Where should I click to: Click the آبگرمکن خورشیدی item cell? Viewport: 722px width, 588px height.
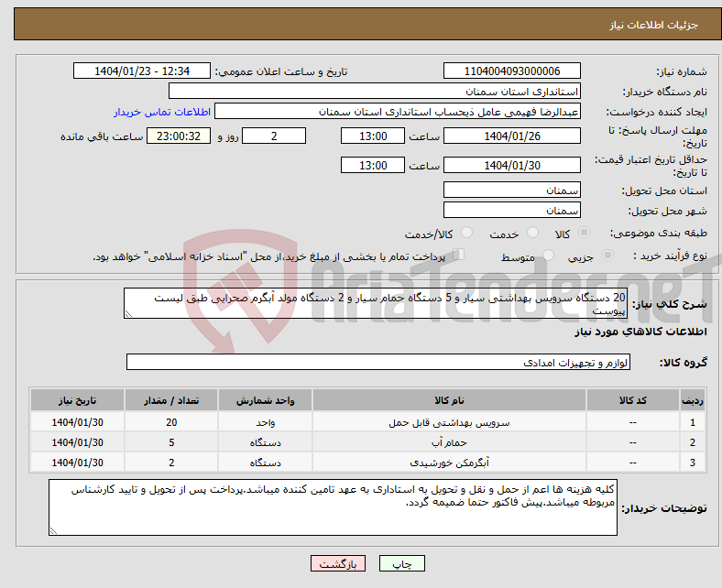tap(449, 463)
